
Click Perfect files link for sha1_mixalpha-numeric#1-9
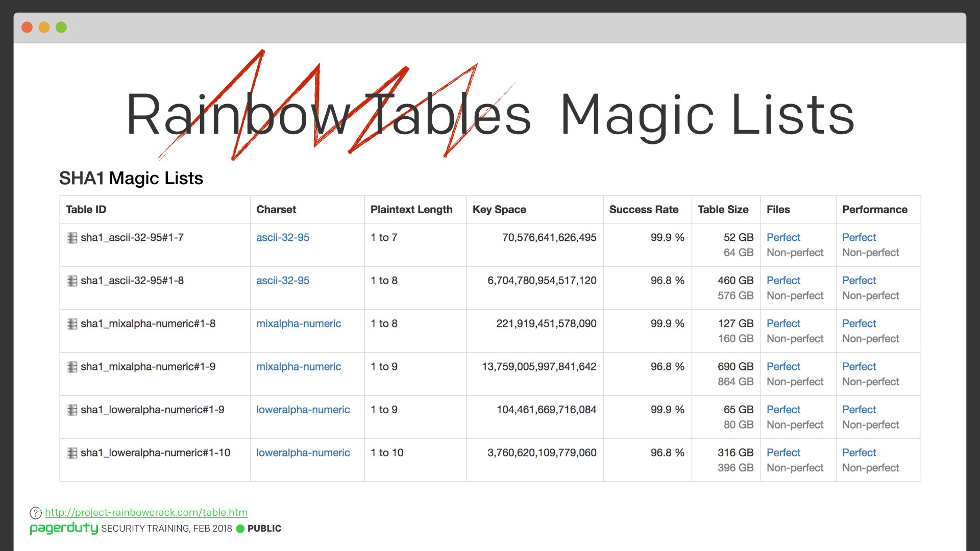783,366
